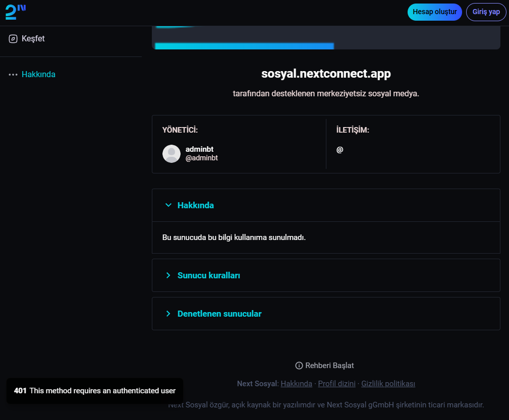Open the Profil dizini link
509x420 pixels.
tap(336, 384)
